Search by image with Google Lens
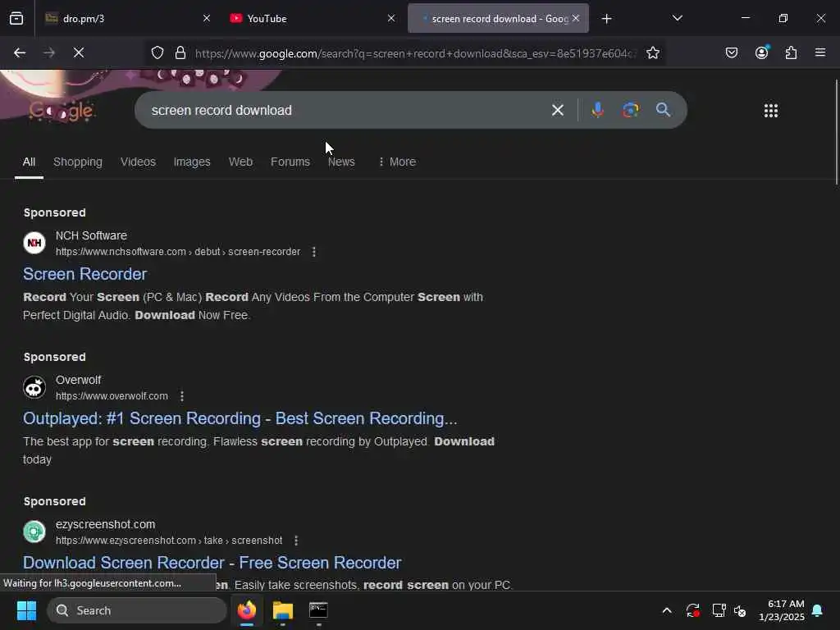The width and height of the screenshot is (840, 630). pos(631,110)
